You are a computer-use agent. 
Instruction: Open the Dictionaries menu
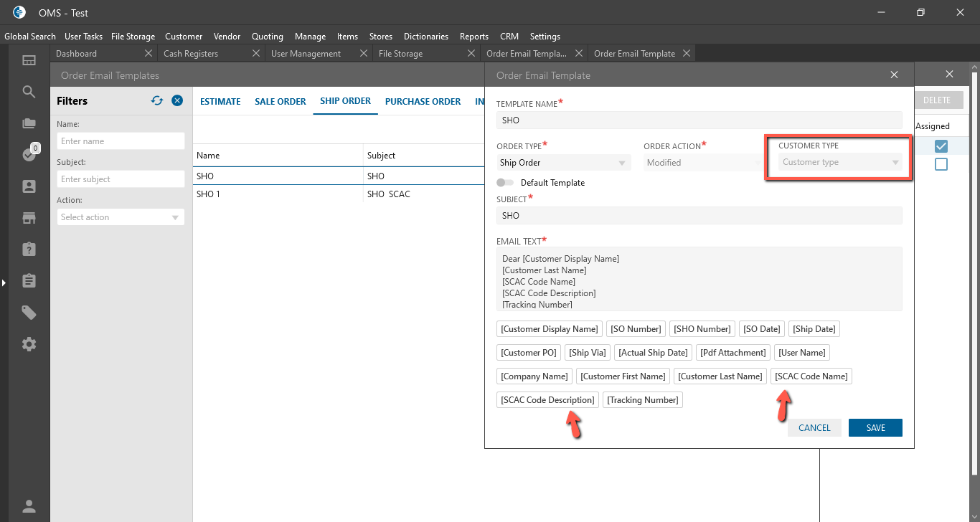tap(425, 36)
